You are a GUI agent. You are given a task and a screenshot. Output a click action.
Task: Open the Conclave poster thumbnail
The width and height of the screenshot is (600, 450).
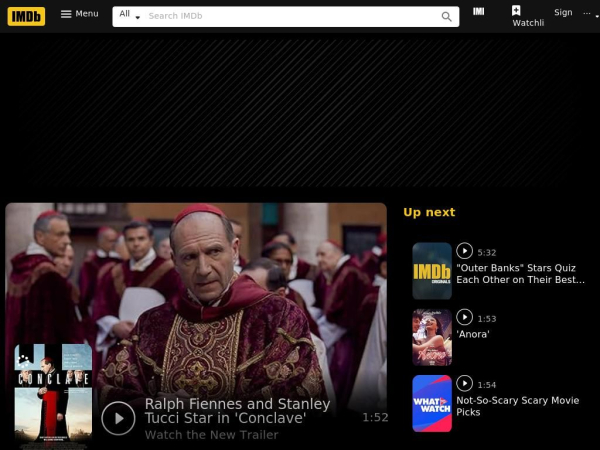(53, 395)
